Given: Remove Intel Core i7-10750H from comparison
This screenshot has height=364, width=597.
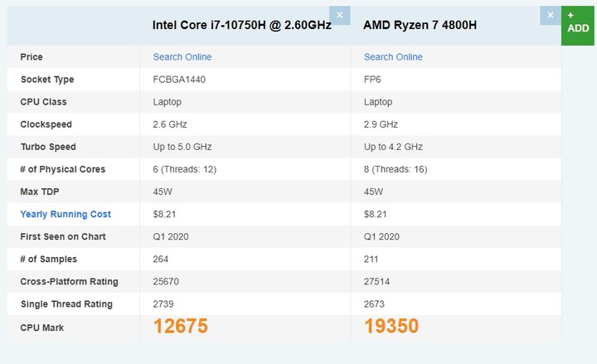Looking at the screenshot, I should [x=340, y=15].
